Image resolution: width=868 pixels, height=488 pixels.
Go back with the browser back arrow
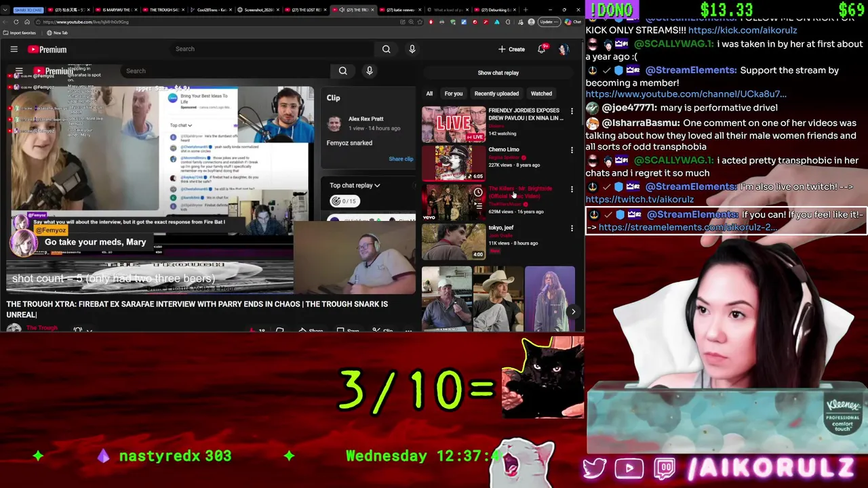point(5,22)
